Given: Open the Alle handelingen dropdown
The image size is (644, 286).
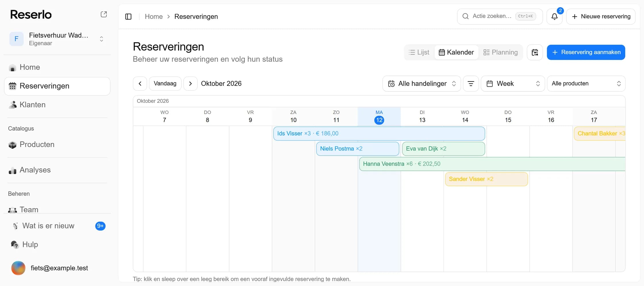Looking at the screenshot, I should click(x=421, y=84).
